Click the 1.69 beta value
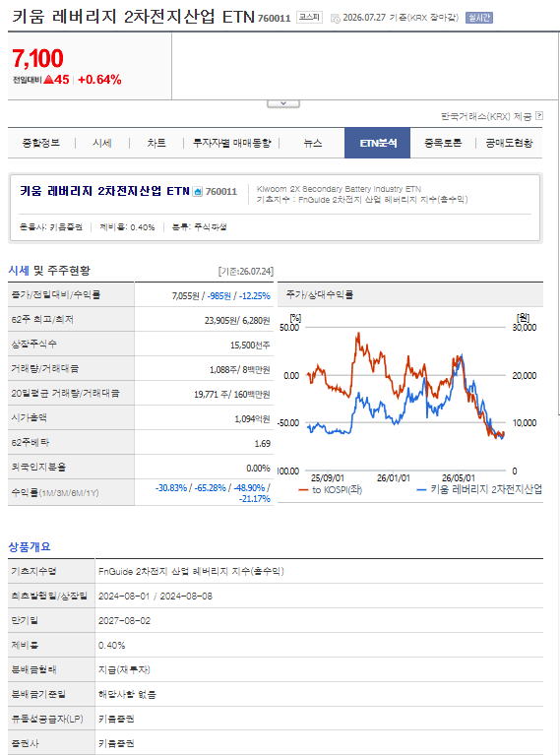This screenshot has height=755, width=560. pos(263,444)
